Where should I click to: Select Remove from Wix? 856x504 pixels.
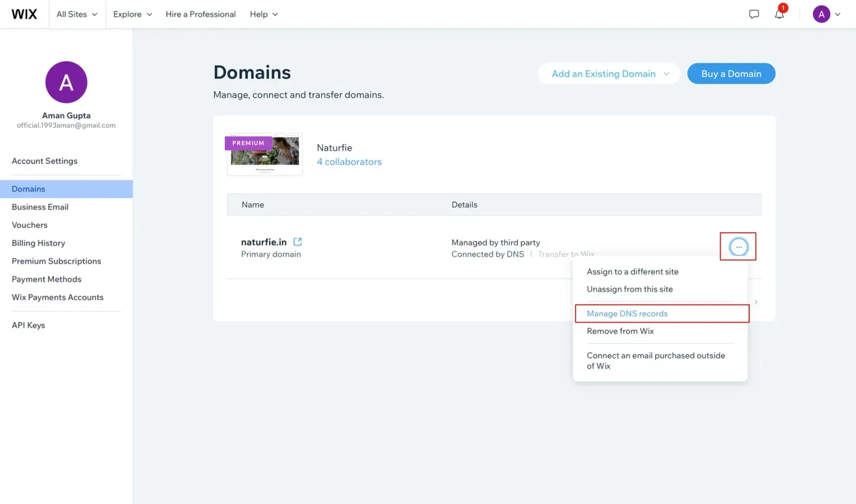tap(620, 331)
